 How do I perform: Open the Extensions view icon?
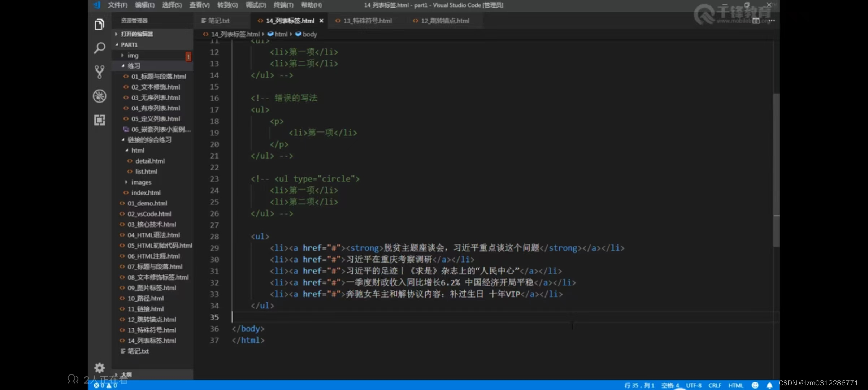(x=99, y=120)
